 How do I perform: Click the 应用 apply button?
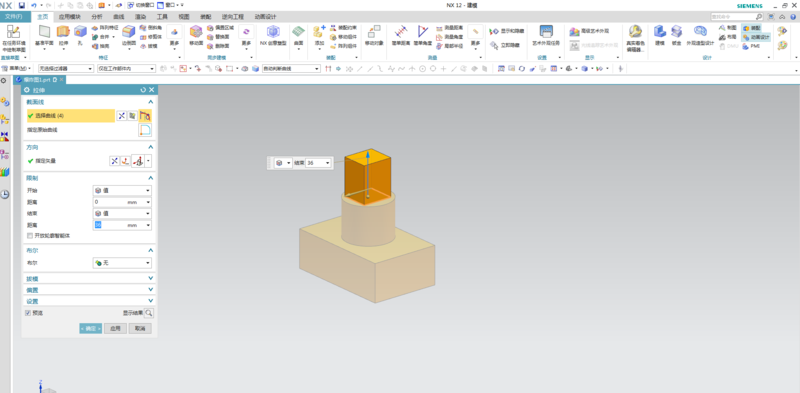pos(115,329)
